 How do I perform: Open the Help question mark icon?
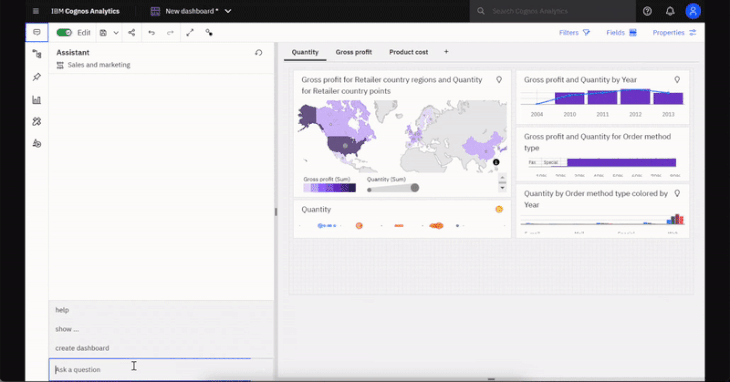(x=647, y=11)
